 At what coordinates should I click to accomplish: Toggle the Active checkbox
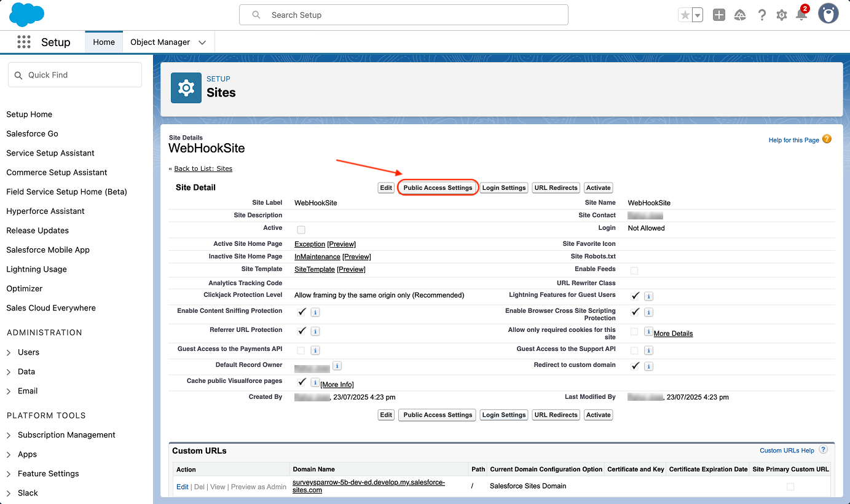tap(301, 229)
